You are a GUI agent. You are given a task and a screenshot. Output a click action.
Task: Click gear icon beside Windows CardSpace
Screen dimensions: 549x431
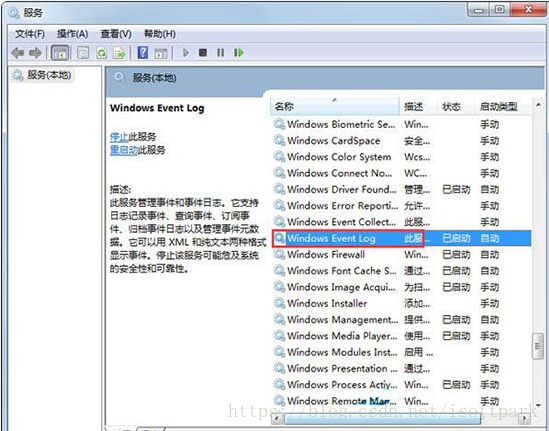pos(279,141)
